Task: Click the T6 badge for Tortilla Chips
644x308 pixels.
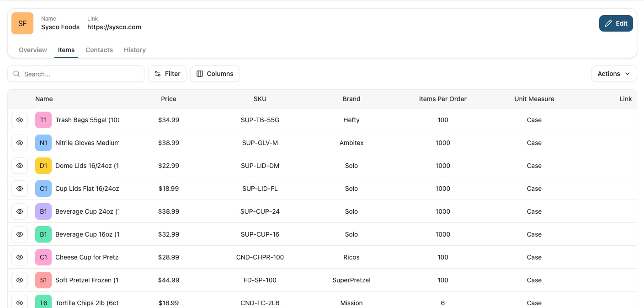Action: coord(43,302)
